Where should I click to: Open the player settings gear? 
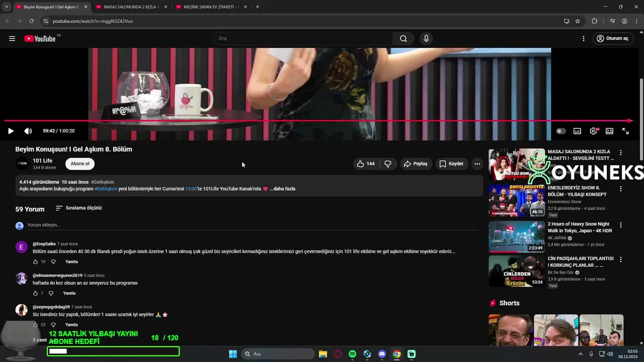(594, 131)
